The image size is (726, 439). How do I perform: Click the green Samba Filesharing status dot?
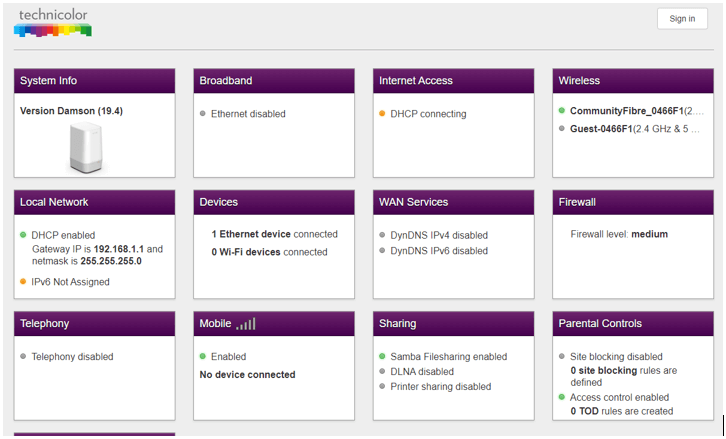tap(382, 357)
